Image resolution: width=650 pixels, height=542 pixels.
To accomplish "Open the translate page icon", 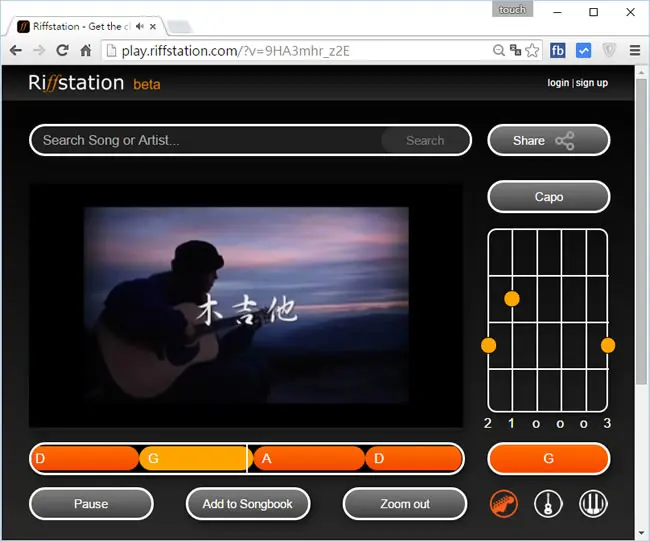I will click(515, 50).
